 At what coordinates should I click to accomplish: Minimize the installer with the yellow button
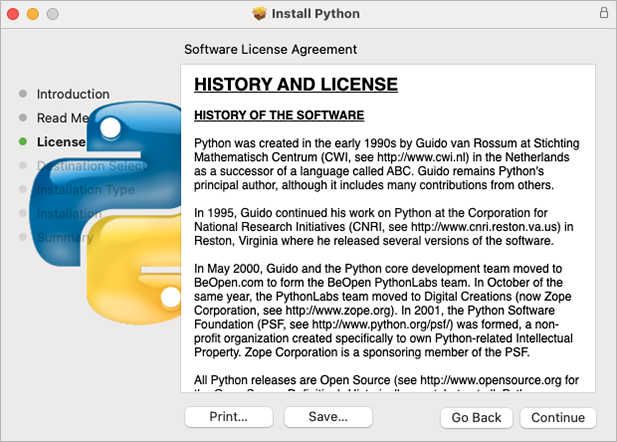(x=33, y=14)
